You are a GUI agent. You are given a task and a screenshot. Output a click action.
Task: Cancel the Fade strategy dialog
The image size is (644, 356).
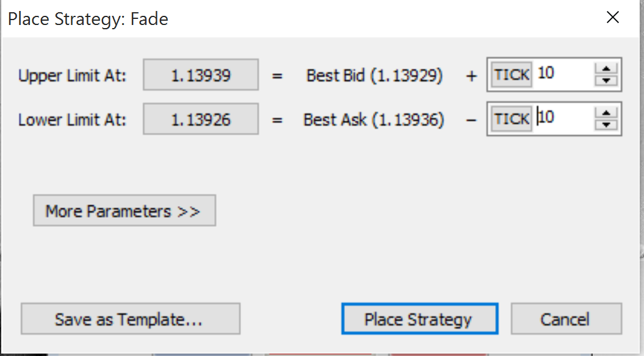[x=566, y=319]
